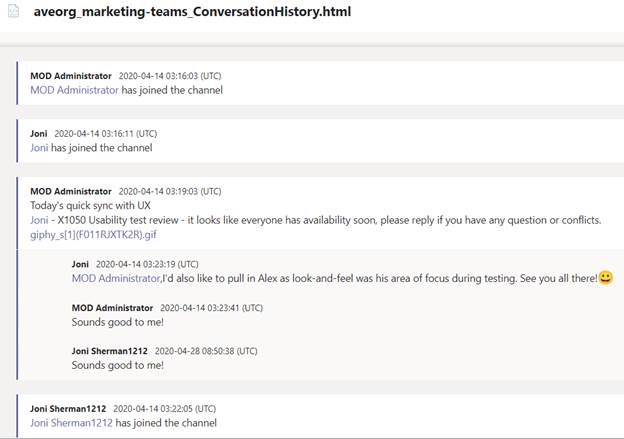This screenshot has height=439, width=624.
Task: Click the Joni link in joined-channel message
Action: coord(39,148)
